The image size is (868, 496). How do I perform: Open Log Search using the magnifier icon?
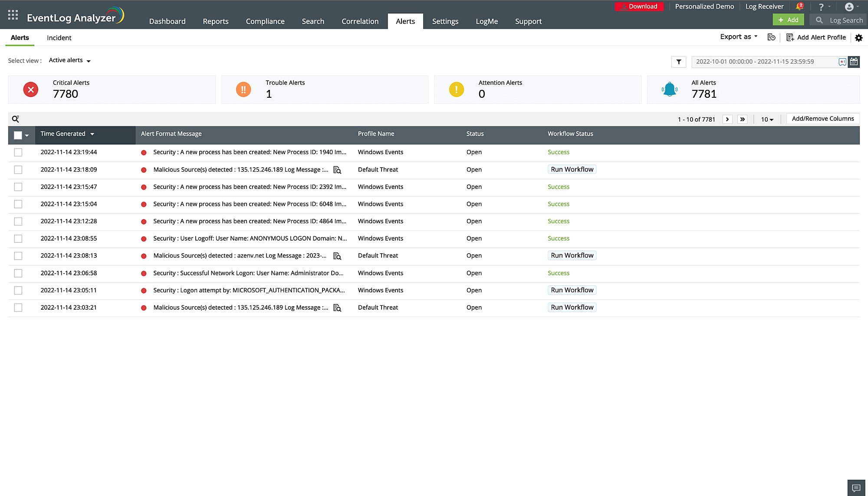(819, 20)
